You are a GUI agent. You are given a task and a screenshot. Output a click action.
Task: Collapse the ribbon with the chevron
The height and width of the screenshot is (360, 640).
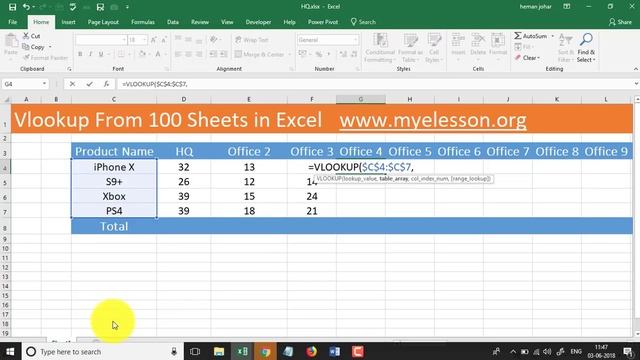pyautogui.click(x=636, y=69)
